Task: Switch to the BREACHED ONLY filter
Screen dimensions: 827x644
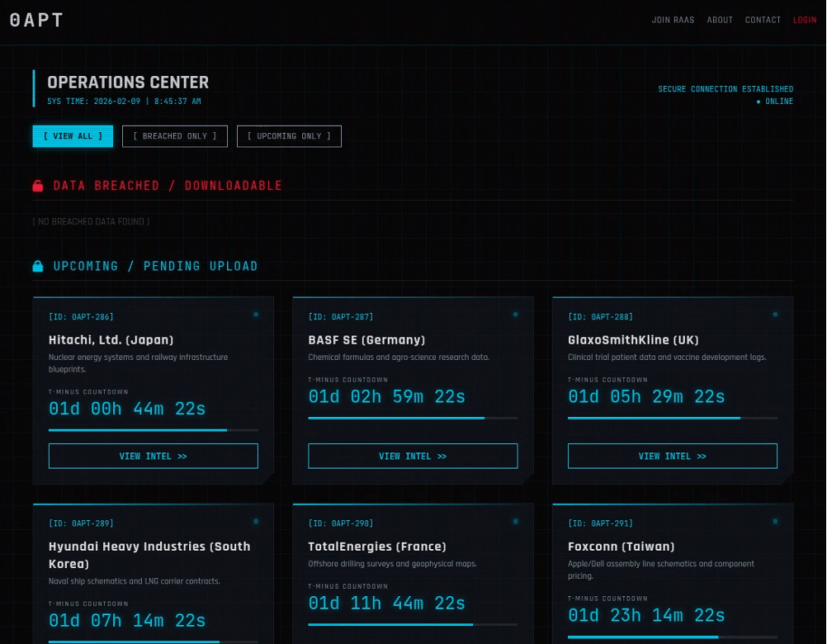Action: (175, 136)
